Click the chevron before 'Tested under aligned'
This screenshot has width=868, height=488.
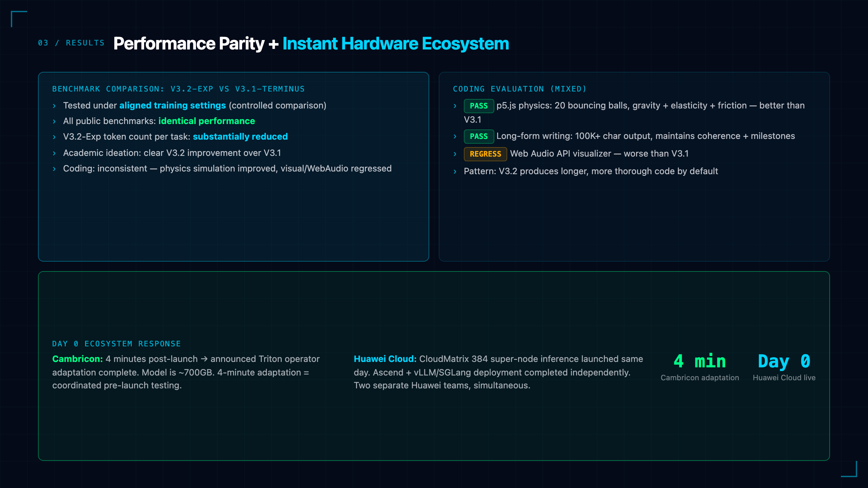54,106
